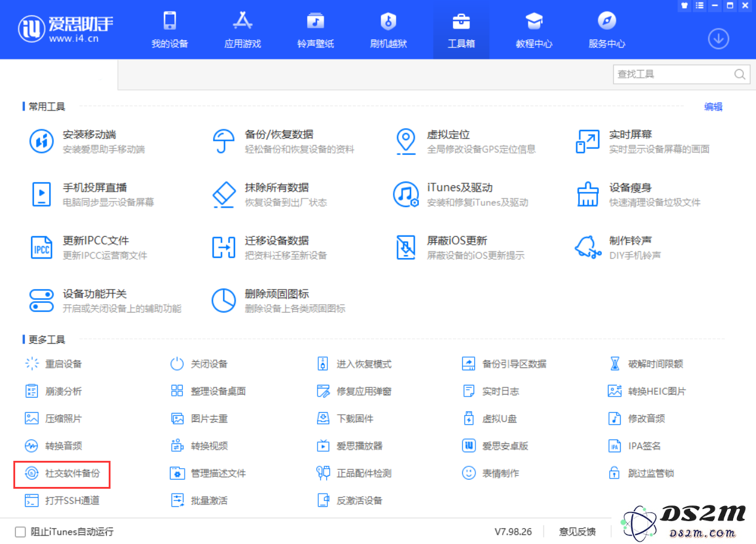Click the 制作铃声 bell icon
Screen dimensions: 756x544
(588, 247)
